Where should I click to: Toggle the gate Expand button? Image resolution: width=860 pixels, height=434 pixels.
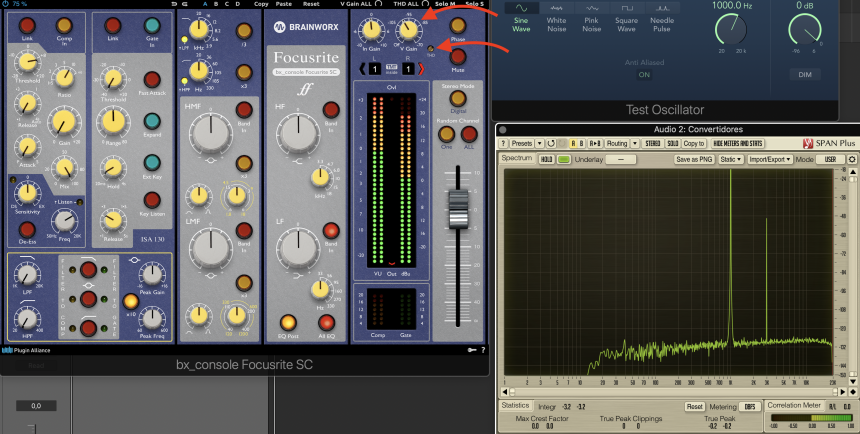[152, 121]
